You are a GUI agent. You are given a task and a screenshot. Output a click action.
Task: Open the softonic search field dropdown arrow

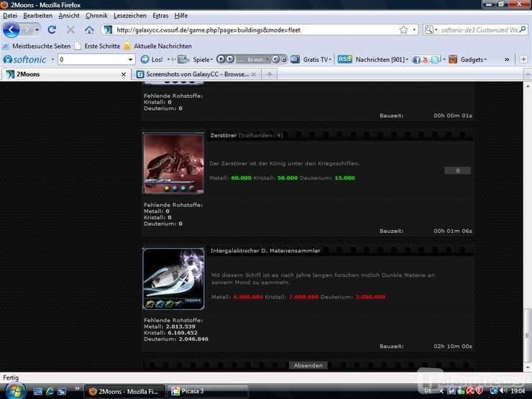click(130, 60)
